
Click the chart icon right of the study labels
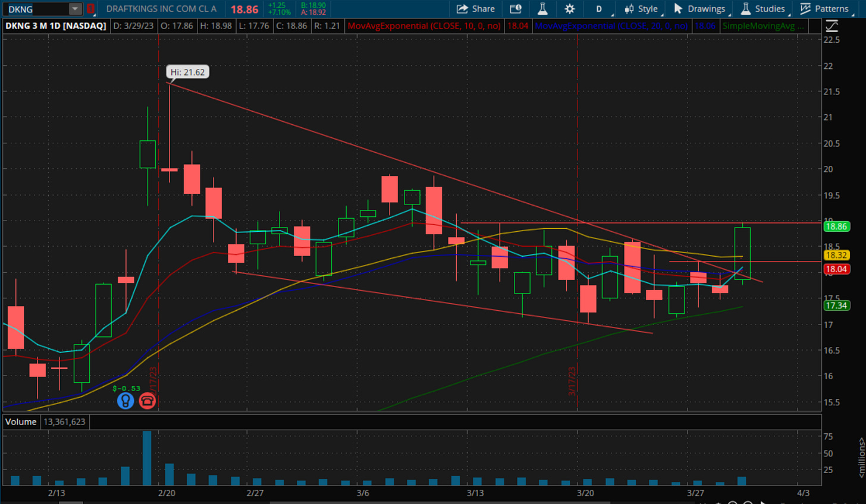[x=832, y=26]
